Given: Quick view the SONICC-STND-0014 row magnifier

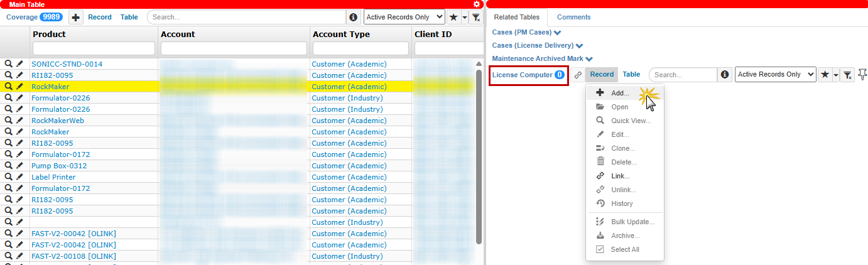Looking at the screenshot, I should point(9,64).
